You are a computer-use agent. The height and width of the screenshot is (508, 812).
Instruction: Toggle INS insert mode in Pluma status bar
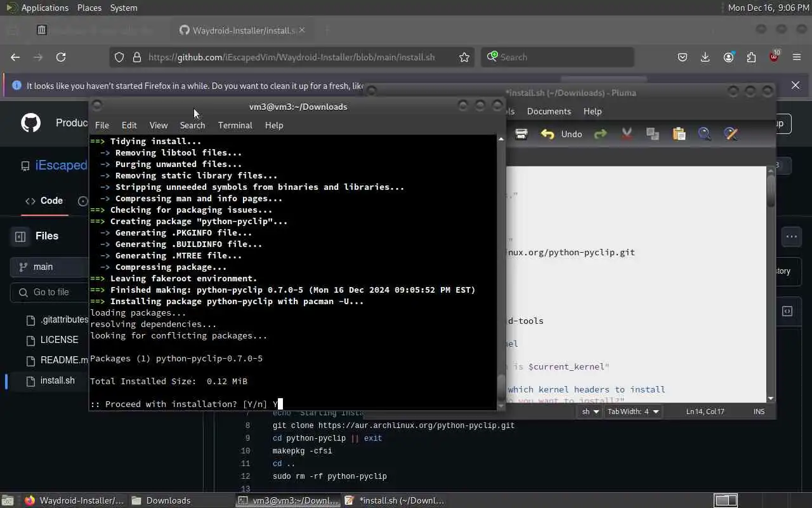(x=759, y=411)
